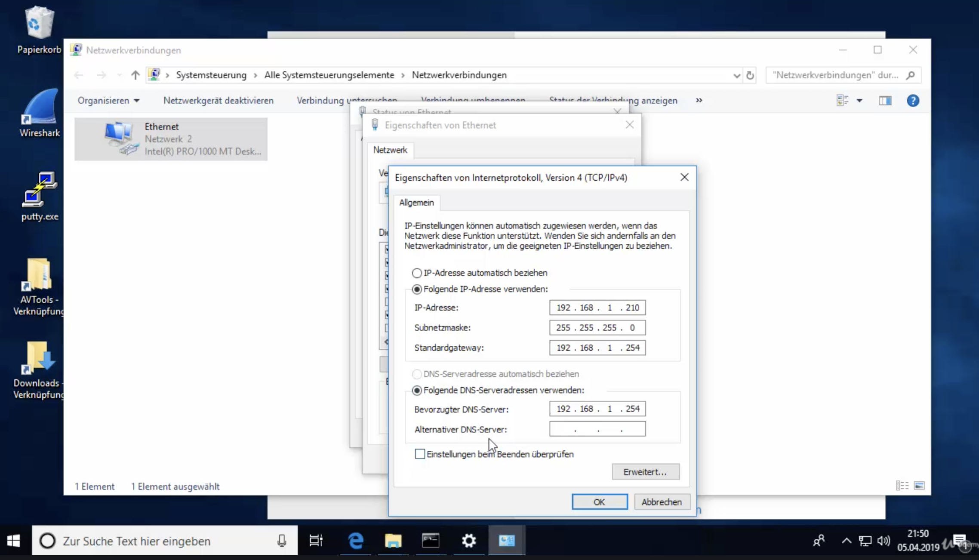Click the Standardgateway input field

pos(597,348)
